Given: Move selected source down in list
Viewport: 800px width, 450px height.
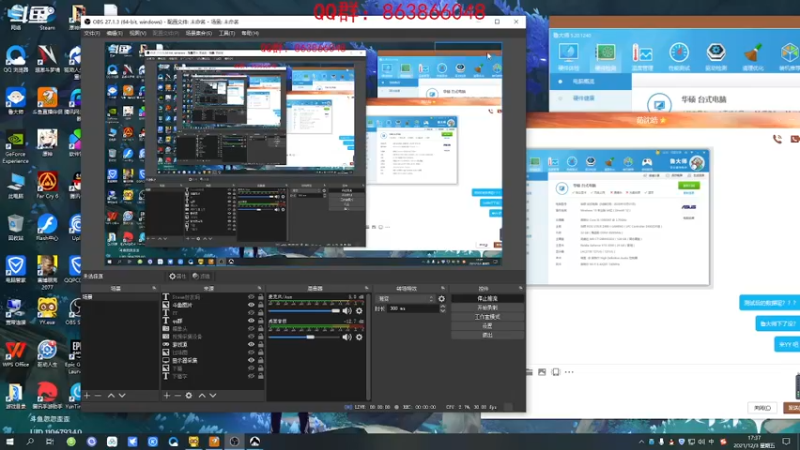Looking at the screenshot, I should point(213,395).
